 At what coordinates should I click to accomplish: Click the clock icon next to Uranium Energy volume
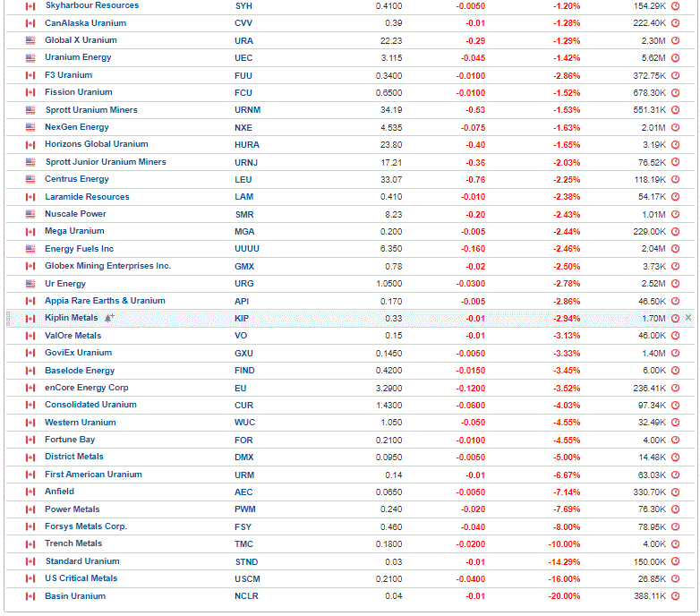tap(676, 58)
